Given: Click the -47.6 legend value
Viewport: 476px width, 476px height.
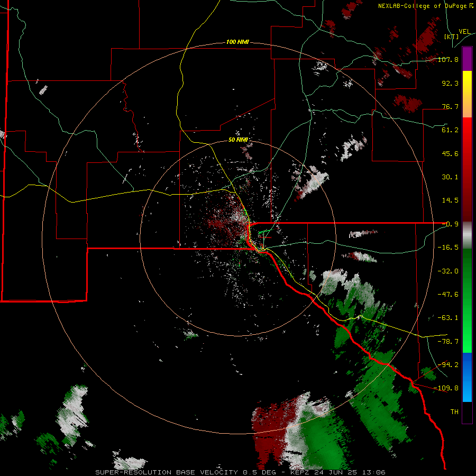Looking at the screenshot, I should pyautogui.click(x=448, y=295).
